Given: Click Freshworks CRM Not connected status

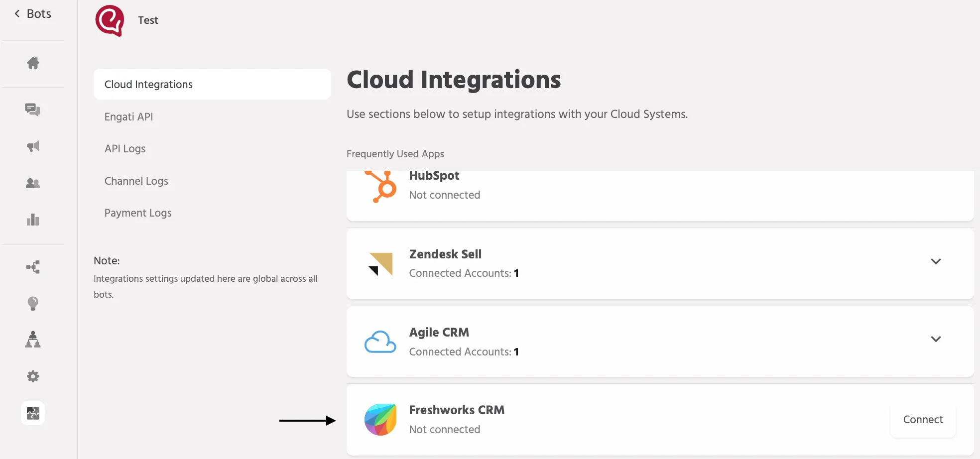Looking at the screenshot, I should tap(445, 430).
